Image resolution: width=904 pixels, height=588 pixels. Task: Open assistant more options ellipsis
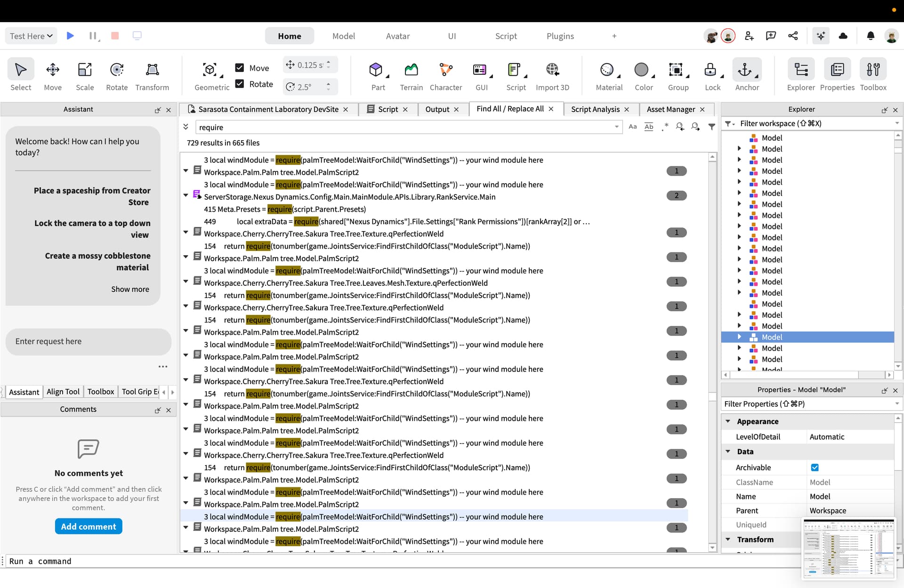(163, 366)
